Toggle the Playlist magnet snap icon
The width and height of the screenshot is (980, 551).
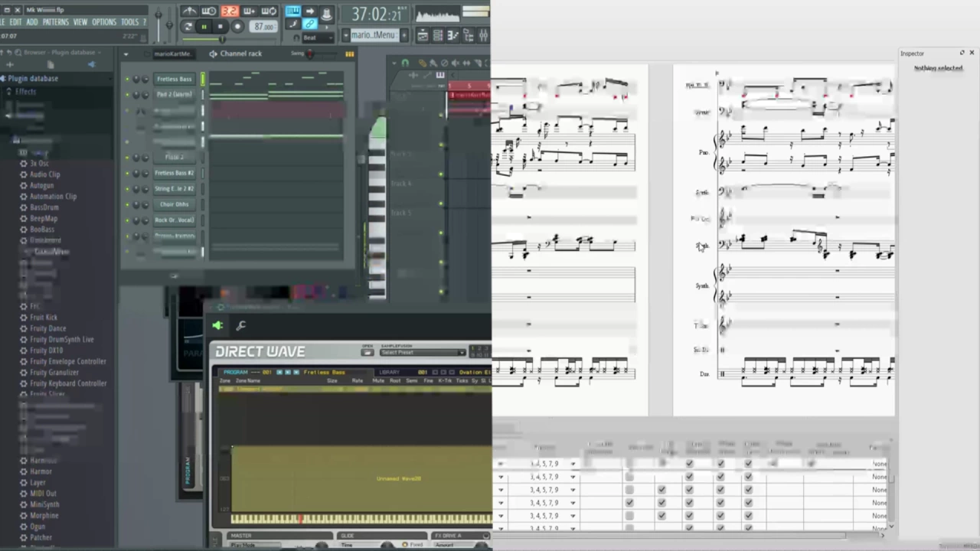405,63
